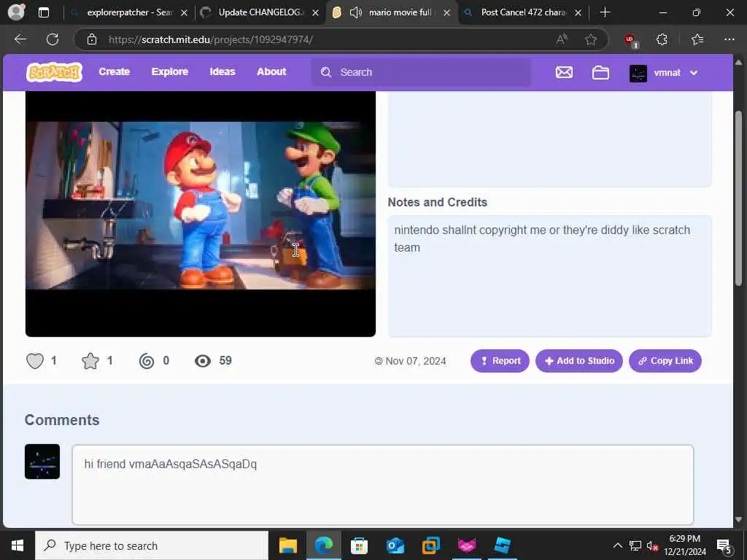The height and width of the screenshot is (560, 747).
Task: Click the views eye icon
Action: click(203, 361)
